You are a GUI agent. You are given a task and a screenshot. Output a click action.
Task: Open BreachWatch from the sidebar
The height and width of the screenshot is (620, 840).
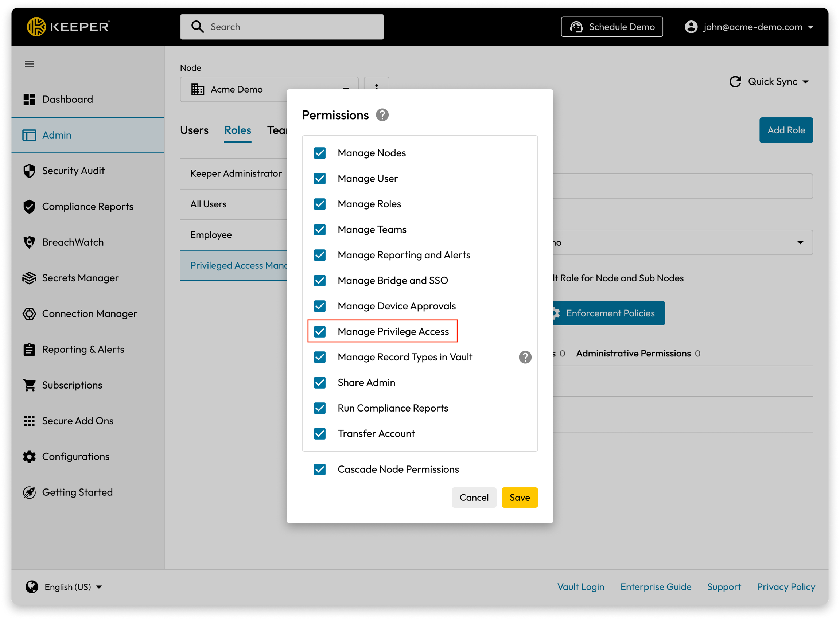coord(73,242)
